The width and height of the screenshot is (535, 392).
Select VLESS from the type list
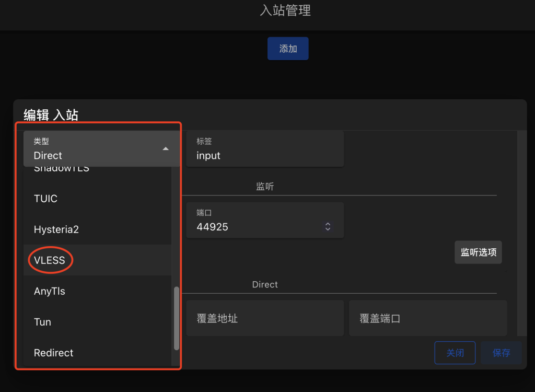point(50,260)
